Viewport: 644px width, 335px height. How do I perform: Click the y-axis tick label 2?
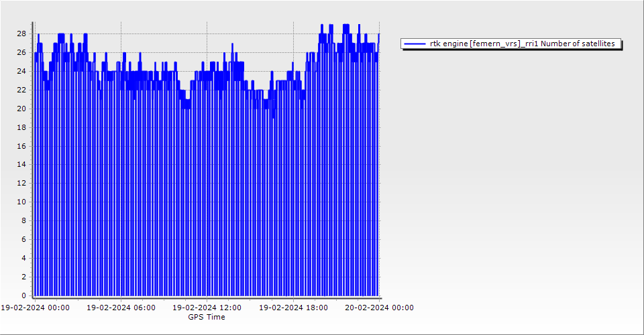pyautogui.click(x=23, y=277)
